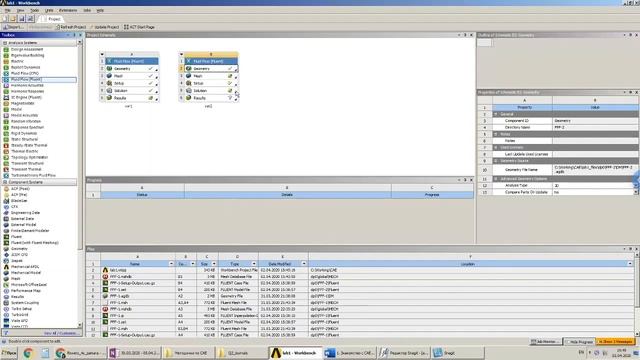
Task: Open the Units menu
Action: [x=49, y=10]
